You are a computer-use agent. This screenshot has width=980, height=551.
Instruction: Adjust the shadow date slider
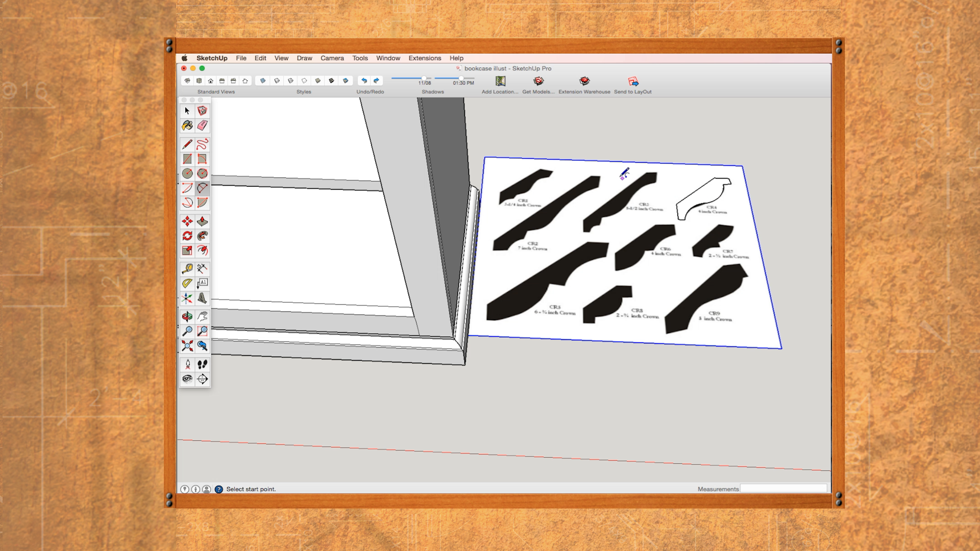(x=411, y=78)
